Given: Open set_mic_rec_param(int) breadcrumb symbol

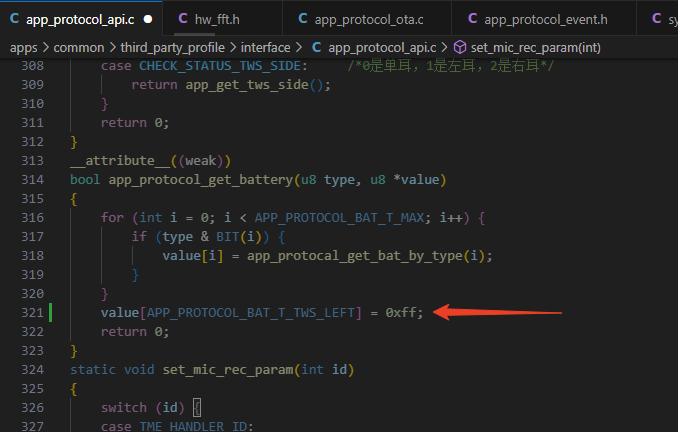Looking at the screenshot, I should click(535, 48).
